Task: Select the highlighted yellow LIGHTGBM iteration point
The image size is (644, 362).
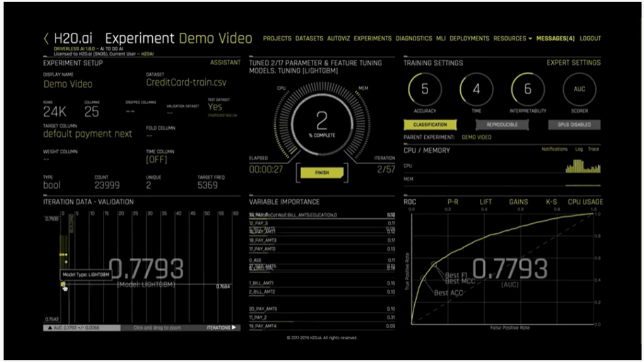Action: pos(63,284)
